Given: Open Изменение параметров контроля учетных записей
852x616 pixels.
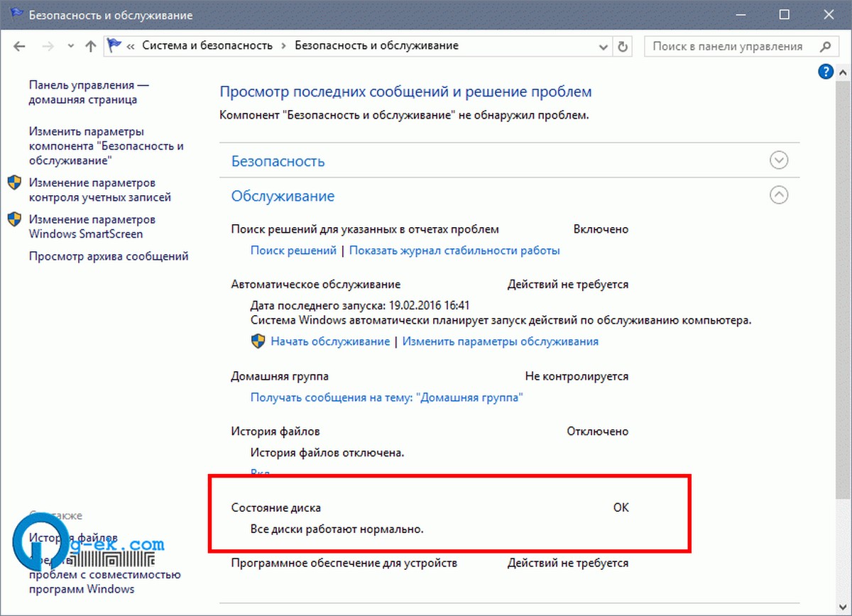Looking at the screenshot, I should click(100, 190).
